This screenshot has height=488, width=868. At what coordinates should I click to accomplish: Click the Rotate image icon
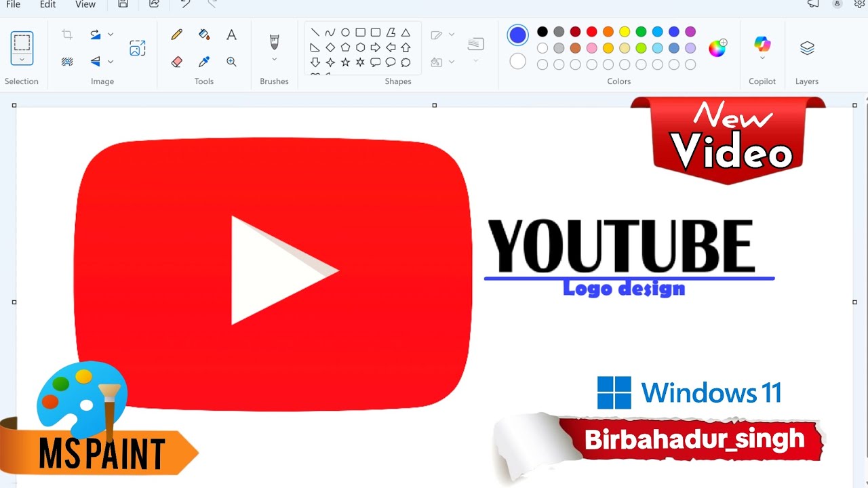click(96, 35)
